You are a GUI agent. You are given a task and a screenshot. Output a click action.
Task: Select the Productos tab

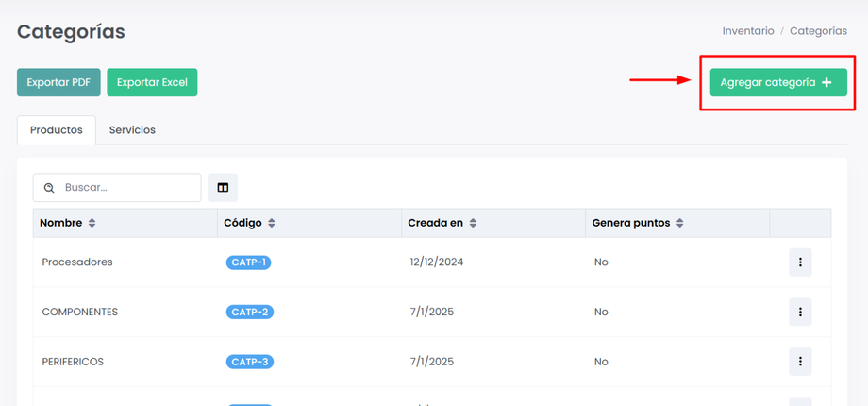pyautogui.click(x=57, y=130)
